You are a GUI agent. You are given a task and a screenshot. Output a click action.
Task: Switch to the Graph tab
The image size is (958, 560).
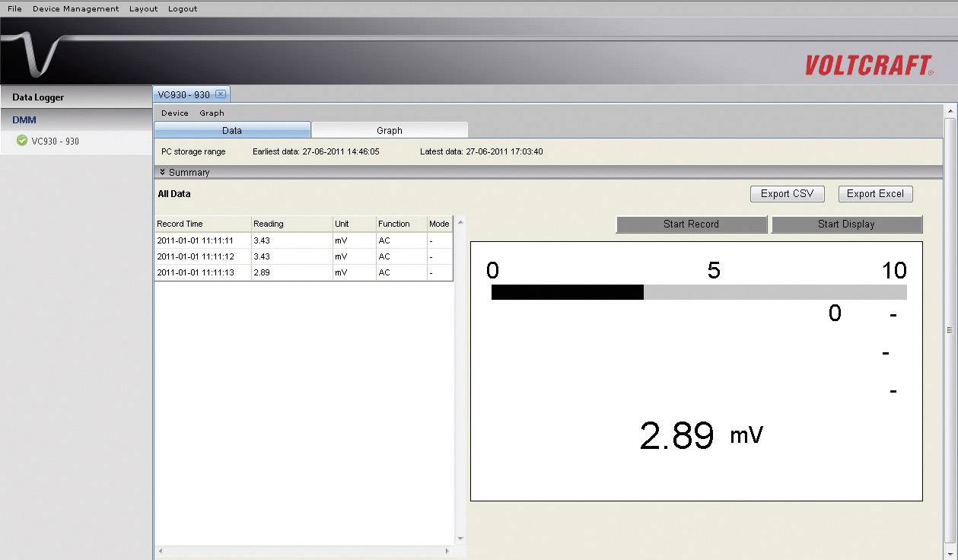tap(390, 129)
